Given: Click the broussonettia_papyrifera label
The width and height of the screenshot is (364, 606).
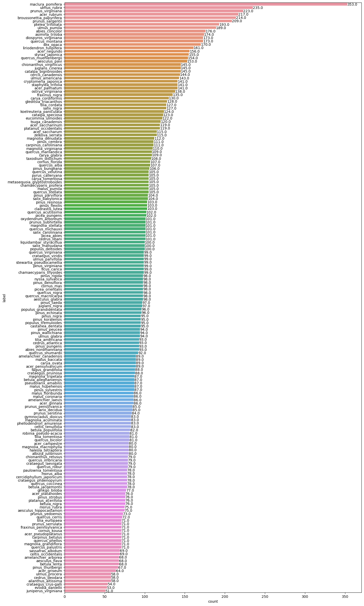Looking at the screenshot, I should coord(40,18).
